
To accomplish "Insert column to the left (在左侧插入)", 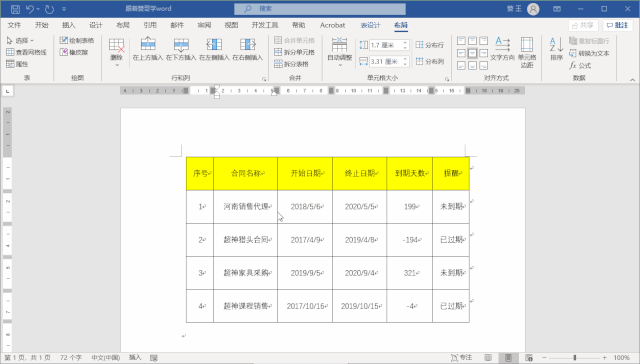I will (x=214, y=49).
